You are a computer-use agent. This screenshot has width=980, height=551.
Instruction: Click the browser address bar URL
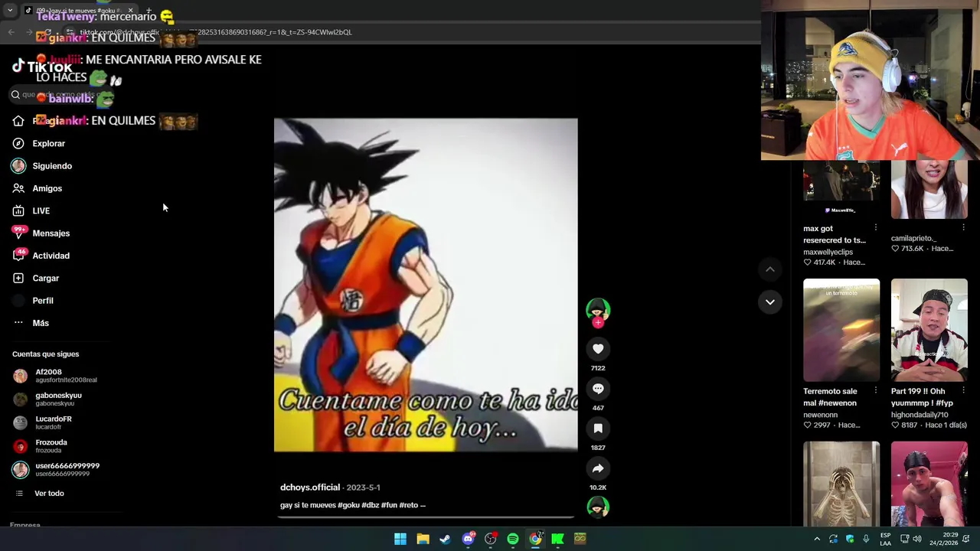coord(216,32)
